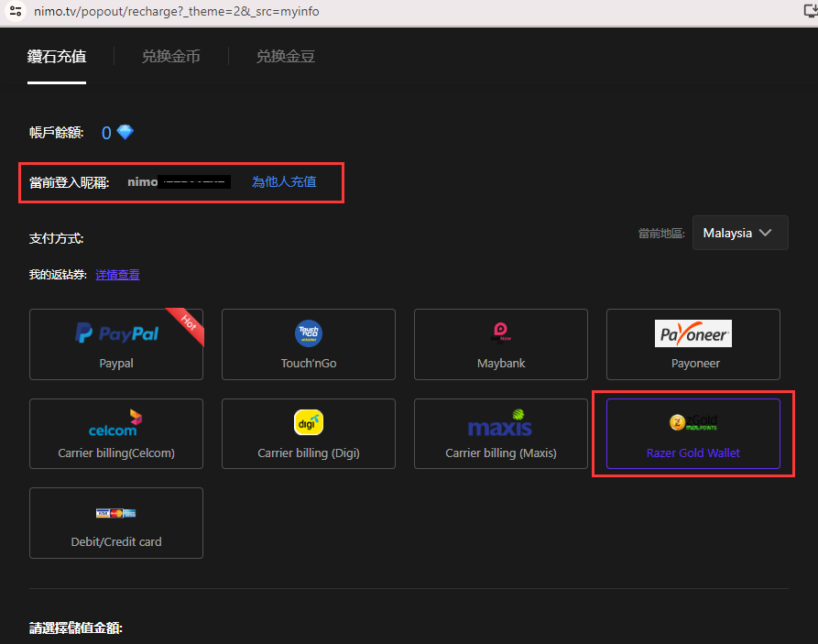Click the yellow digi logo icon
The height and width of the screenshot is (644, 818).
click(309, 422)
